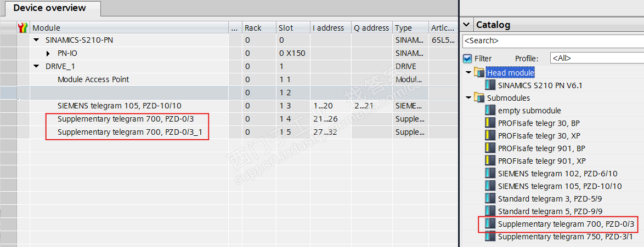The width and height of the screenshot is (644, 247).
Task: Click the PROFIsafe telegr 30, BP icon
Action: pyautogui.click(x=490, y=123)
